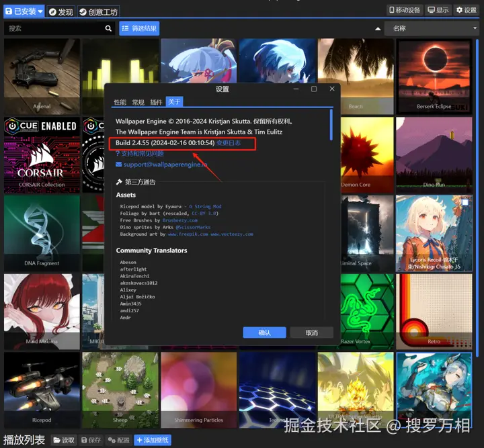484x448 pixels.
Task: Open the 创意工坊 workshop tab
Action: 98,11
